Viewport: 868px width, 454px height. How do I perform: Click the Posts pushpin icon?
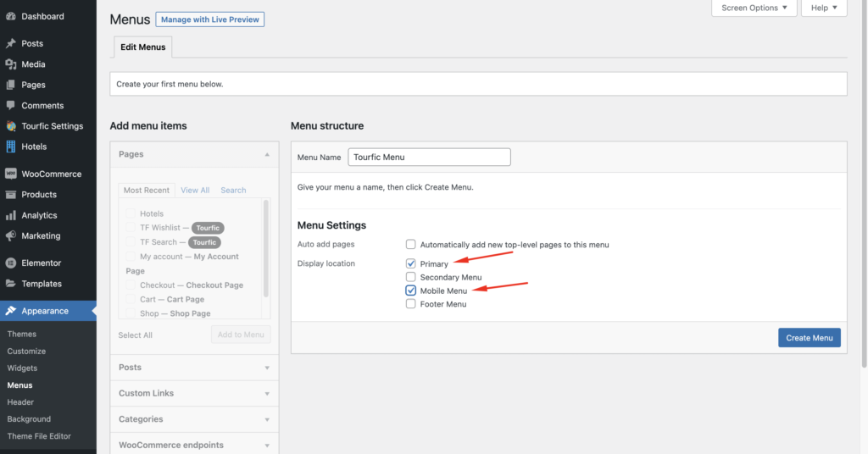point(10,43)
